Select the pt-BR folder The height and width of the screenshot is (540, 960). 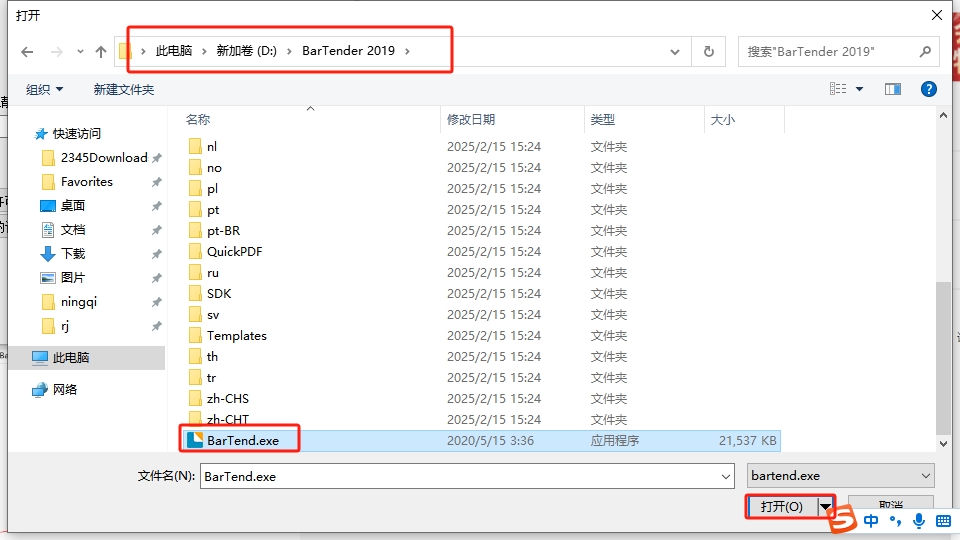click(x=223, y=231)
